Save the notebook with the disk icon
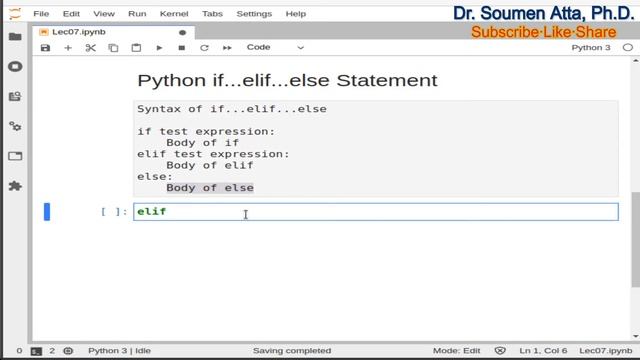Image resolution: width=640 pixels, height=360 pixels. click(45, 48)
